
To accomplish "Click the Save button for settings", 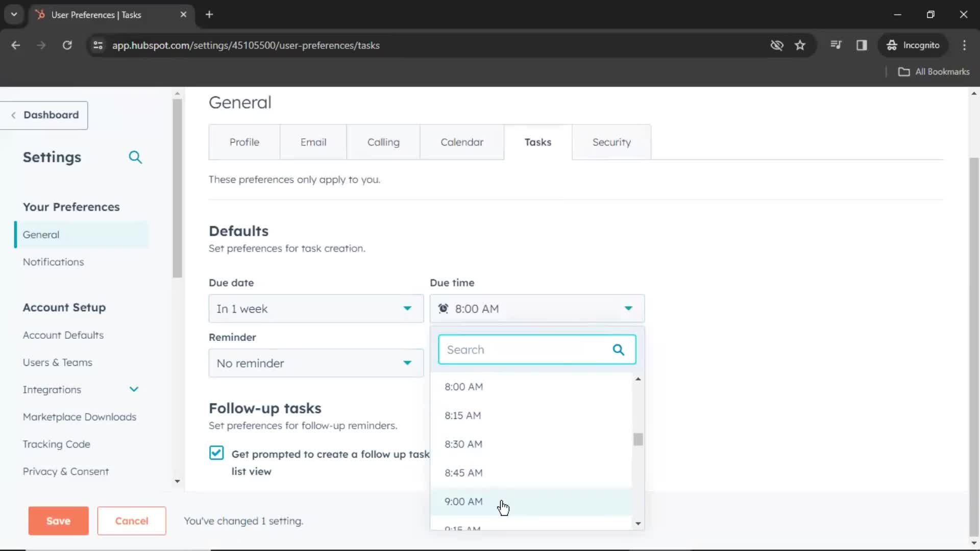I will pos(58,521).
